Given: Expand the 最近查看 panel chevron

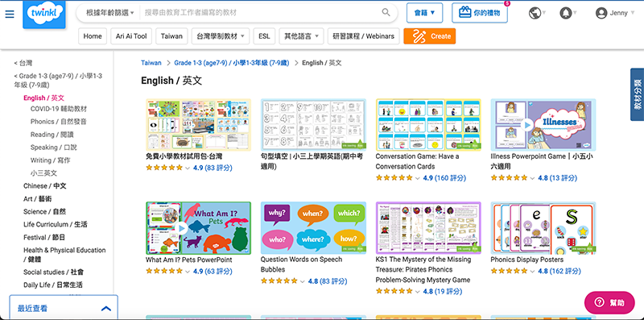Looking at the screenshot, I should [x=106, y=308].
